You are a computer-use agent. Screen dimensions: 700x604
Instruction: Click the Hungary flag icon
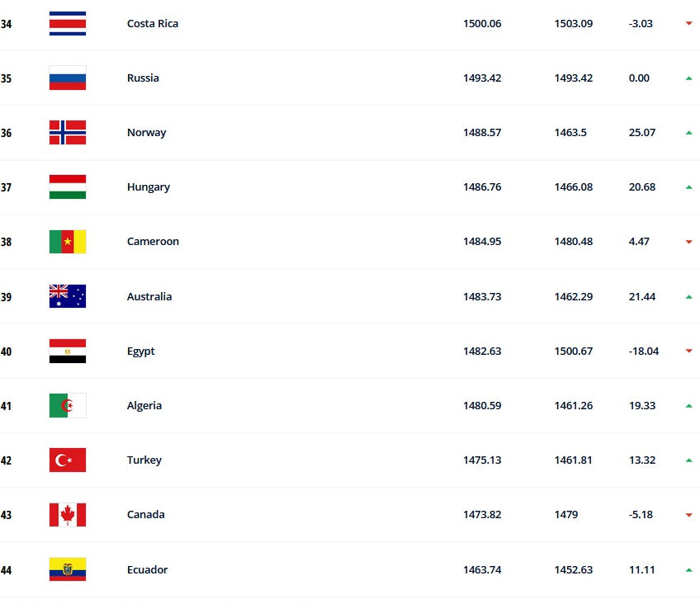pyautogui.click(x=68, y=187)
